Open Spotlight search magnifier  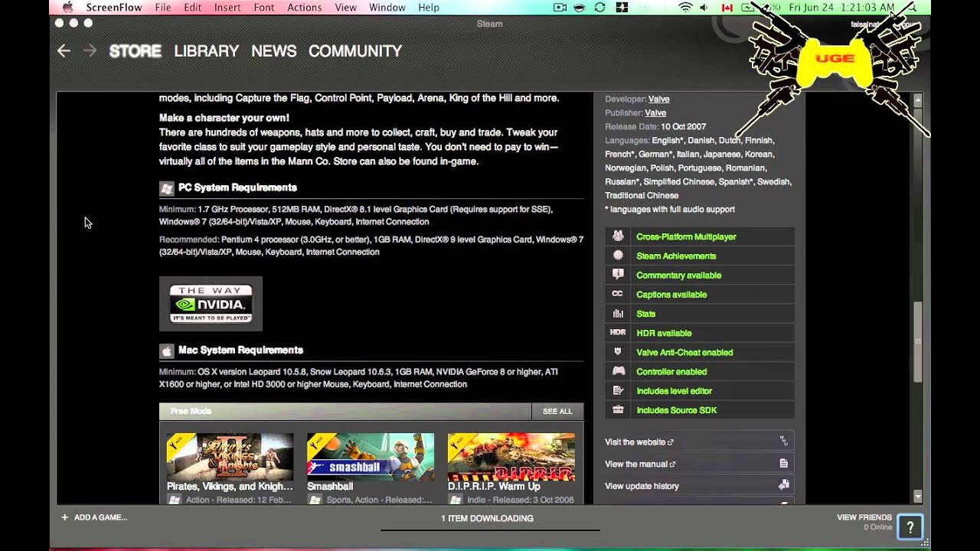coord(912,8)
